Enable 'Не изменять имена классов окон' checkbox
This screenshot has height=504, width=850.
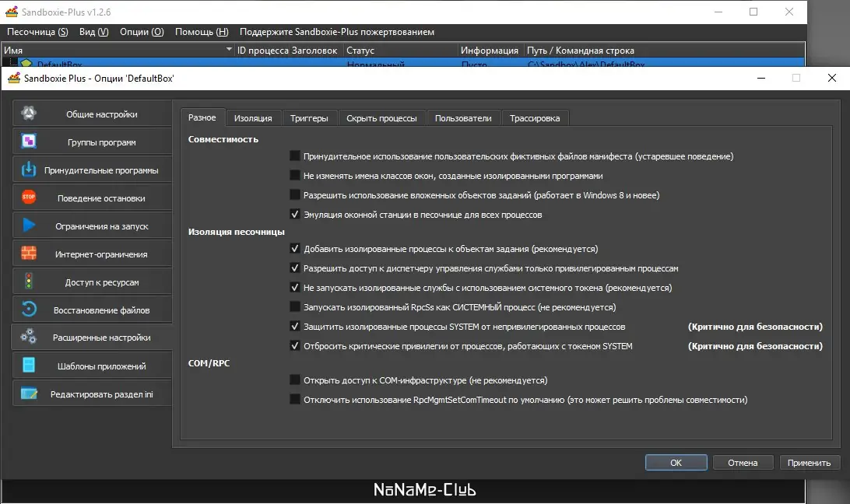pos(295,176)
